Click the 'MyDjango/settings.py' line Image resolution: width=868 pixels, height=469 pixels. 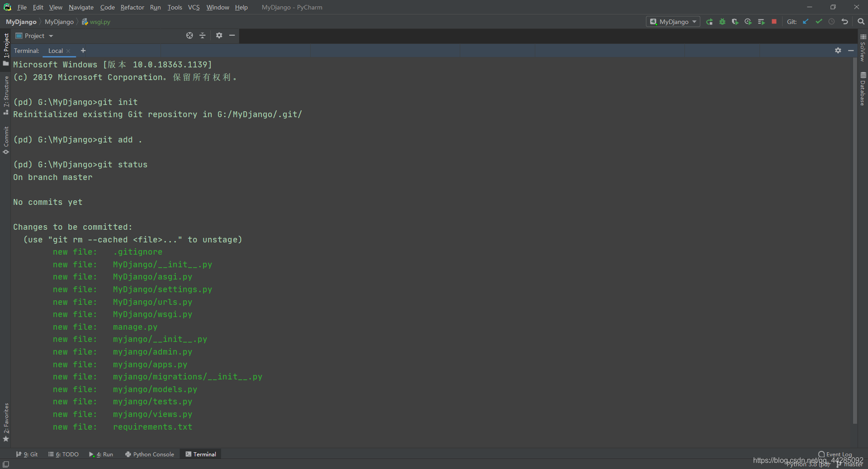pos(132,289)
